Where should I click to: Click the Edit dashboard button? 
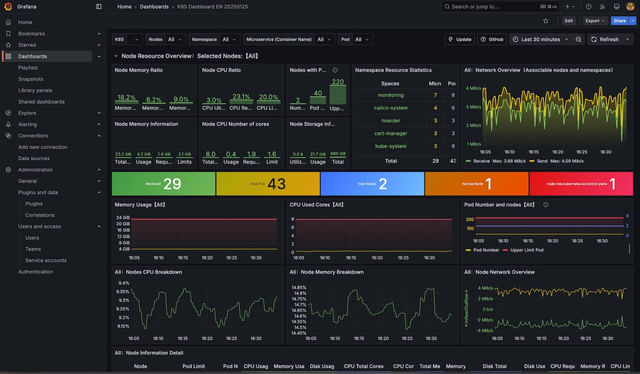(569, 21)
